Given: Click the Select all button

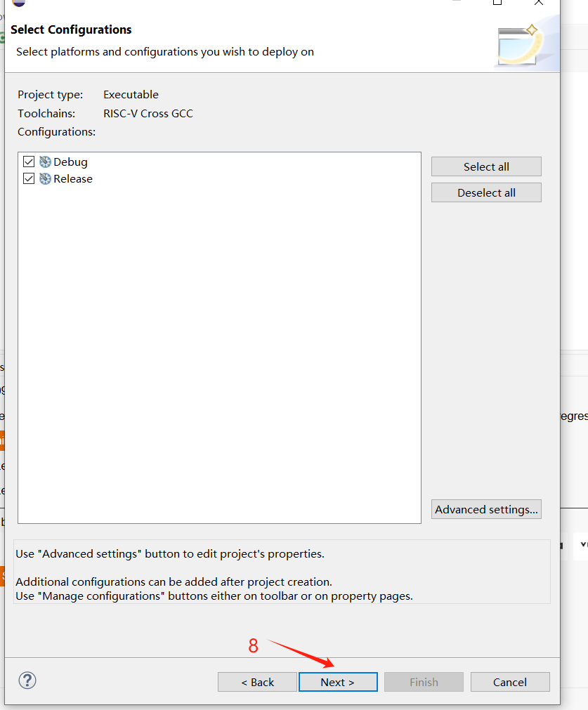Looking at the screenshot, I should [x=486, y=166].
